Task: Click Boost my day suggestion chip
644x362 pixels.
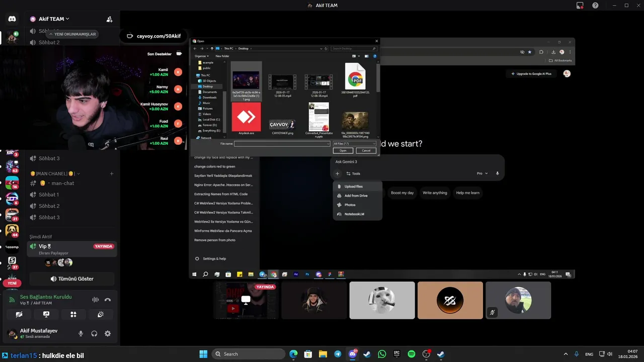Action: pos(402,193)
